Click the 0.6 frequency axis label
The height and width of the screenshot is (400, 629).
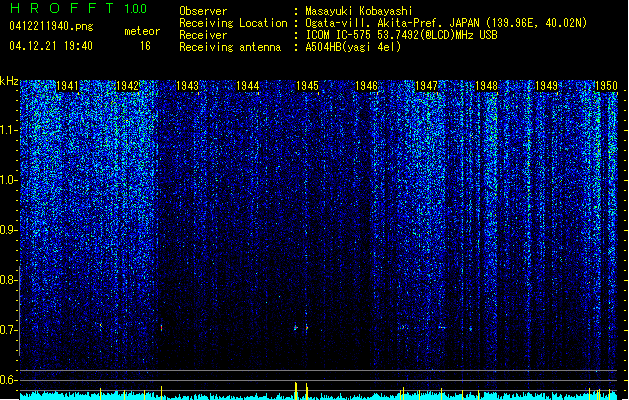click(x=9, y=380)
